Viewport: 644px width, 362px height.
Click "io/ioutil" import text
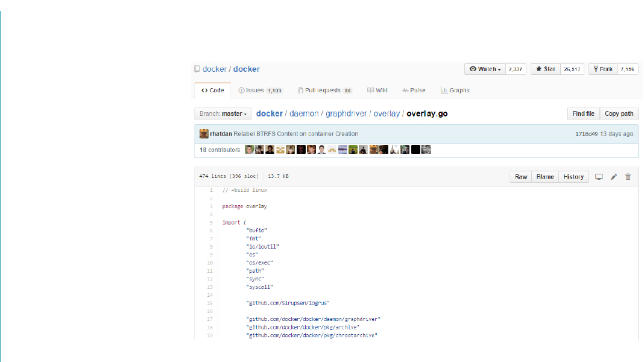262,247
